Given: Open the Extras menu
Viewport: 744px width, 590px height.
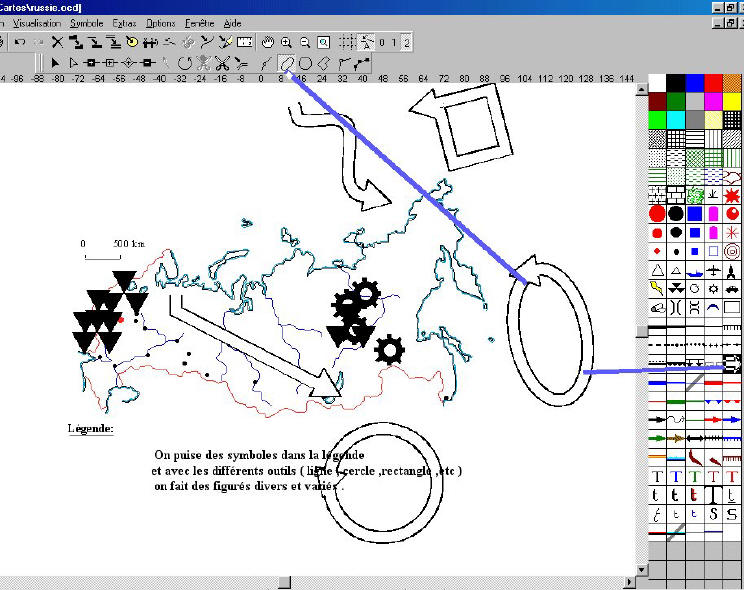Looking at the screenshot, I should tap(124, 22).
